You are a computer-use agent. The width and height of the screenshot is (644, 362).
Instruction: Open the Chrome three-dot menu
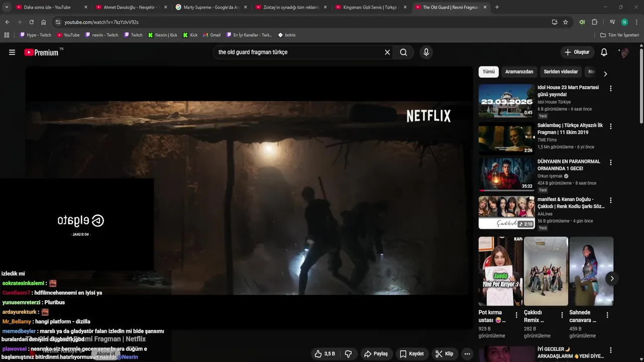pyautogui.click(x=637, y=22)
